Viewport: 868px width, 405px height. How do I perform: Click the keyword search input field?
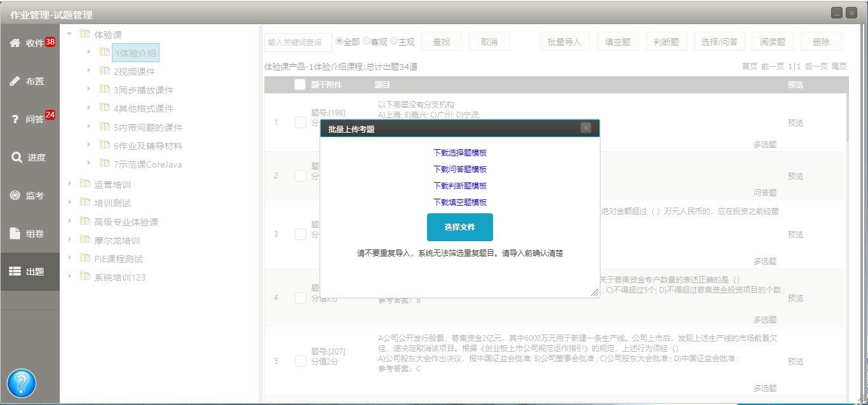pyautogui.click(x=298, y=43)
